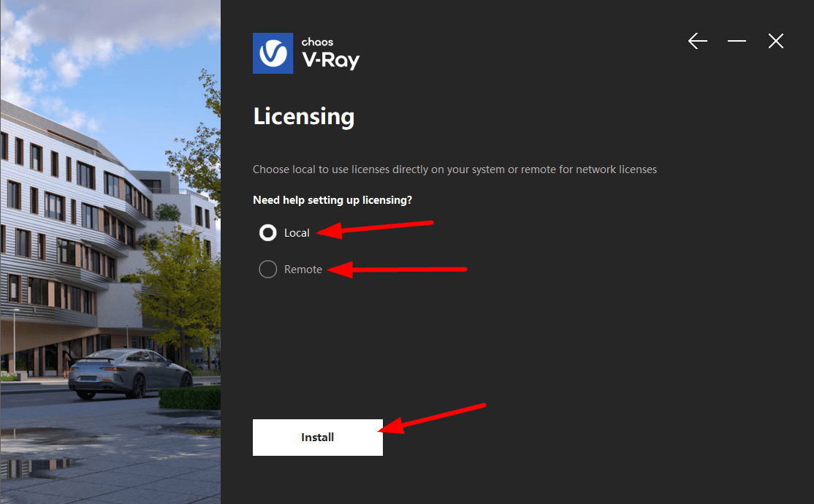Click the red arrow pointing at Install
The image size is (814, 504).
(x=432, y=419)
